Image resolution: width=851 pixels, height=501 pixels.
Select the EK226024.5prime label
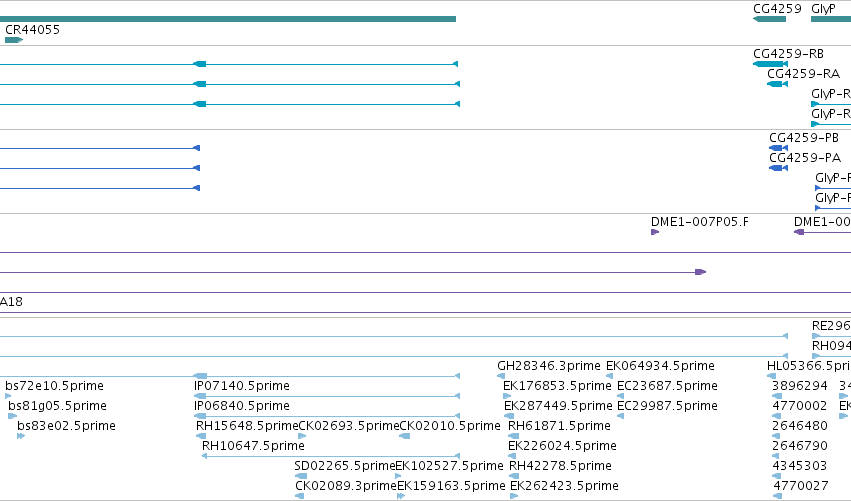point(562,446)
